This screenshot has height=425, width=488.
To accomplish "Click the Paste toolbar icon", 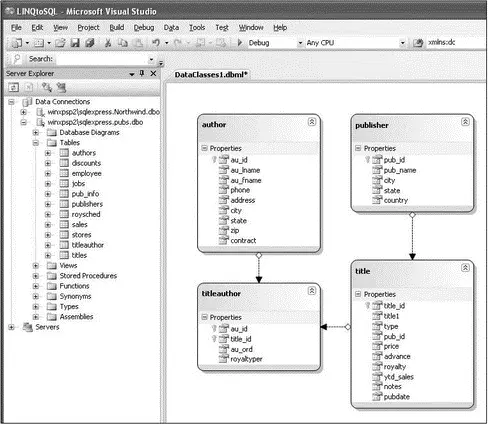I will 138,43.
